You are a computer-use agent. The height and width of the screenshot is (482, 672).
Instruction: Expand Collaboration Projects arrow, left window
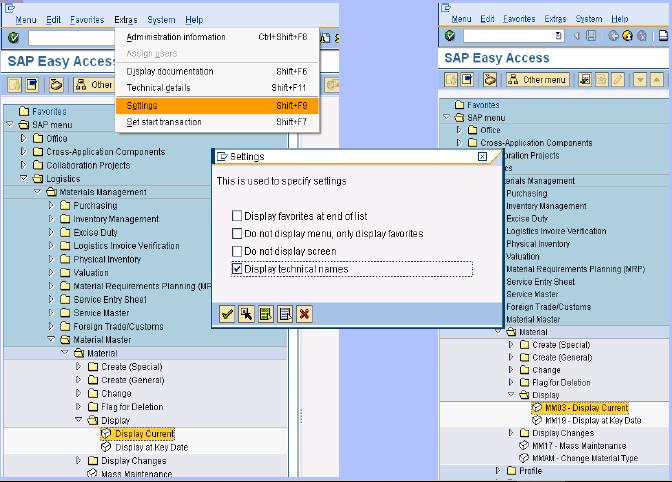pos(23,165)
